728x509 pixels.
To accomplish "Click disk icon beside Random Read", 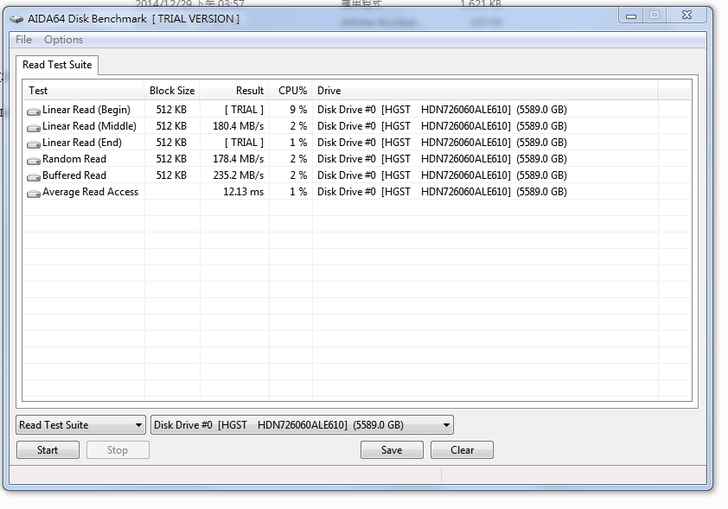I will (x=33, y=160).
